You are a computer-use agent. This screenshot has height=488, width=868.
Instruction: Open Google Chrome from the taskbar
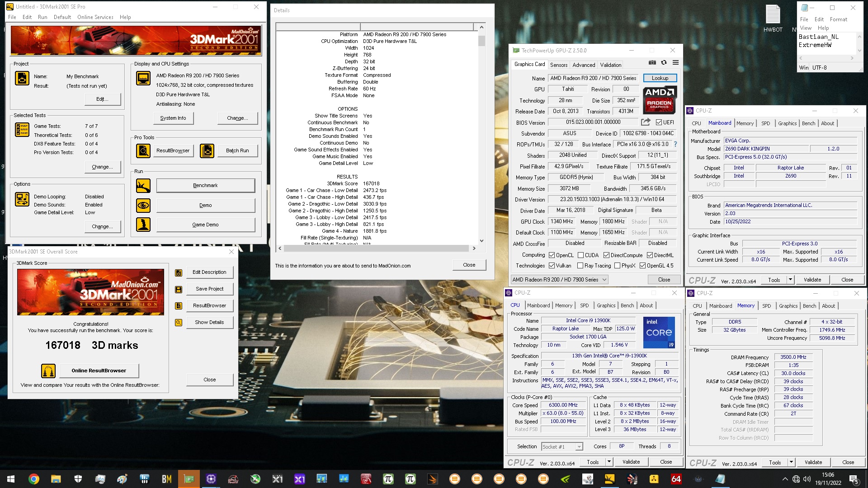click(x=33, y=479)
